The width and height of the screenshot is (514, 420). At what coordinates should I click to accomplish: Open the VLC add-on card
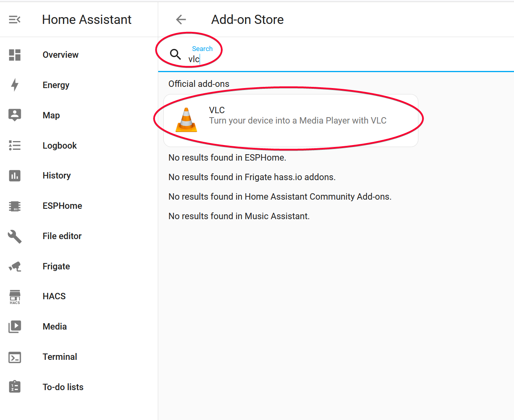[x=291, y=120]
